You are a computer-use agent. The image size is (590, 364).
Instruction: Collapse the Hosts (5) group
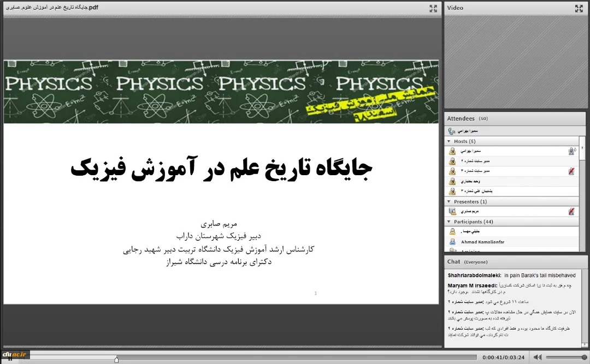pos(449,141)
